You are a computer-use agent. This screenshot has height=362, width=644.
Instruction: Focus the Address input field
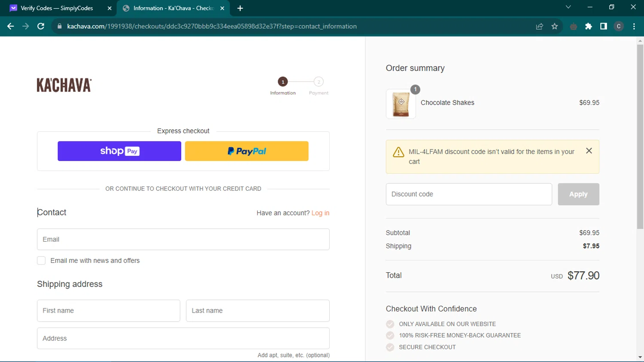[x=183, y=338]
